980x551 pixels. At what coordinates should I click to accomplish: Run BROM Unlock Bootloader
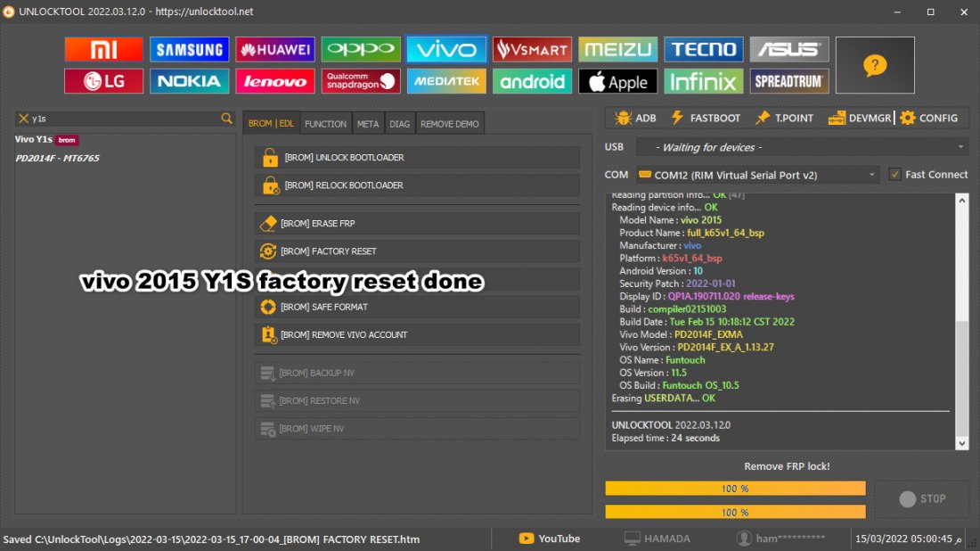(x=418, y=158)
